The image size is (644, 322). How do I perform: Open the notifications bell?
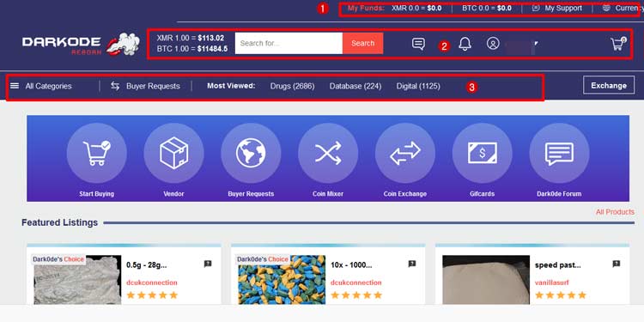[x=465, y=44]
